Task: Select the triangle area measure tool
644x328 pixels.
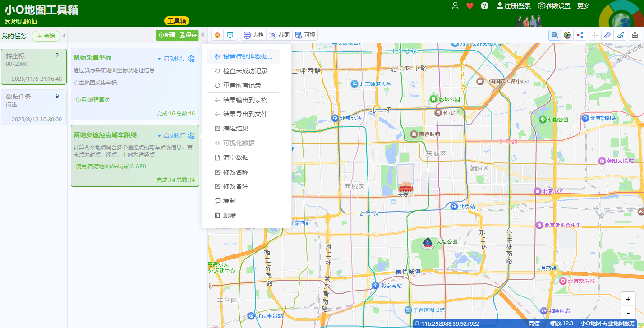Action: (620, 35)
